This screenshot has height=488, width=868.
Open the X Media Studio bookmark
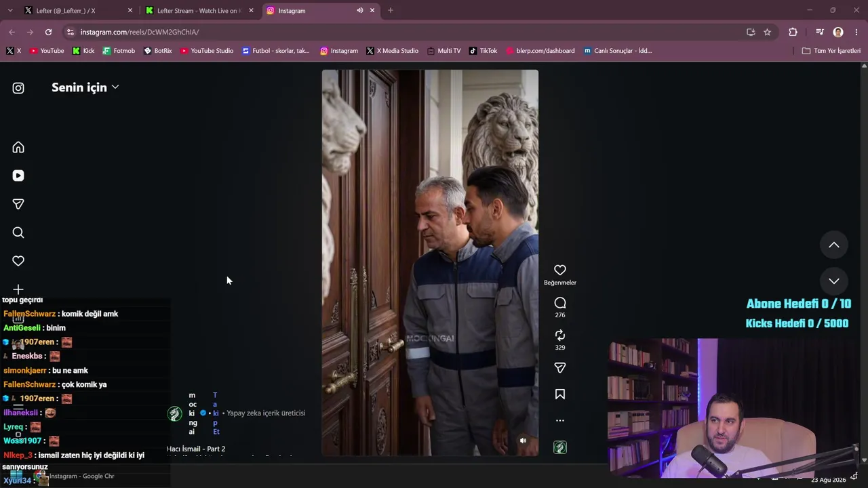point(392,51)
